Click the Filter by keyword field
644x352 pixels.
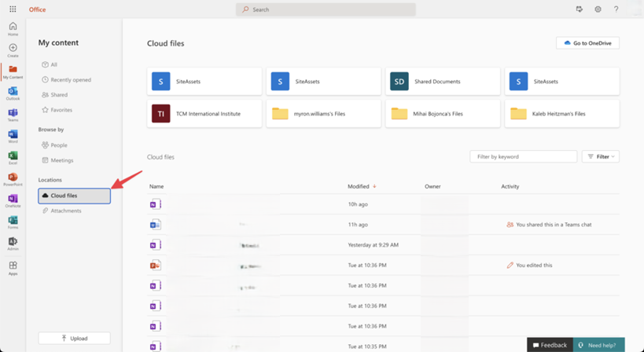point(523,157)
